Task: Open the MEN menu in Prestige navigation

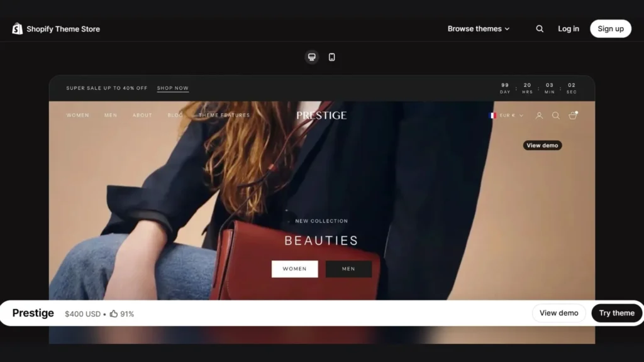Action: [x=111, y=116]
